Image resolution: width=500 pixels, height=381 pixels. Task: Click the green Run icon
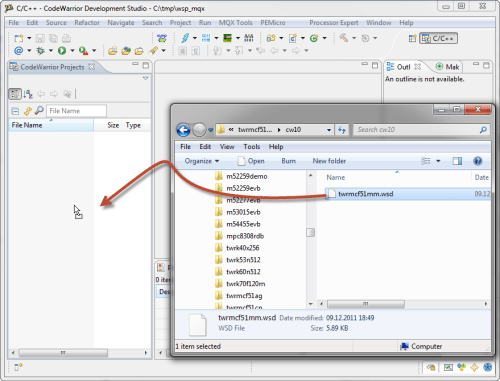point(62,51)
